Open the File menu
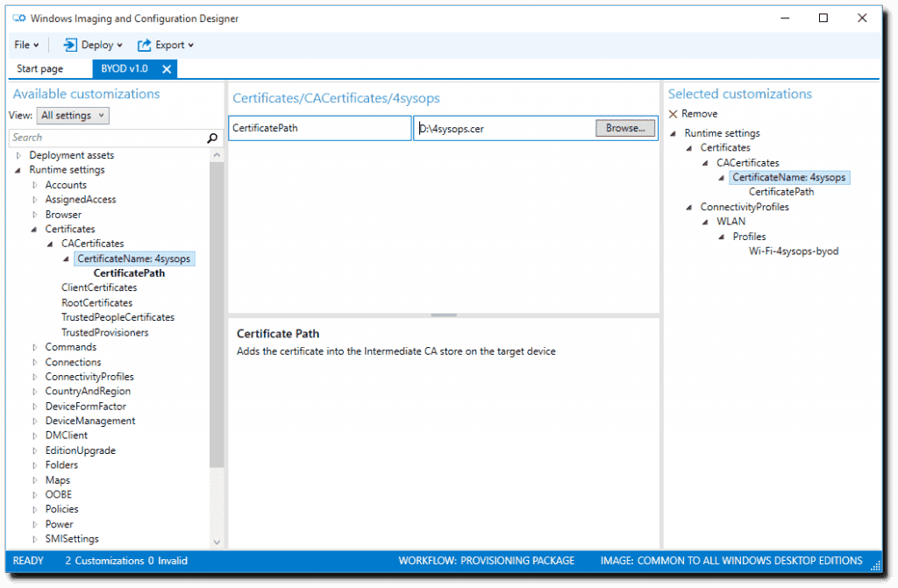 tap(26, 45)
